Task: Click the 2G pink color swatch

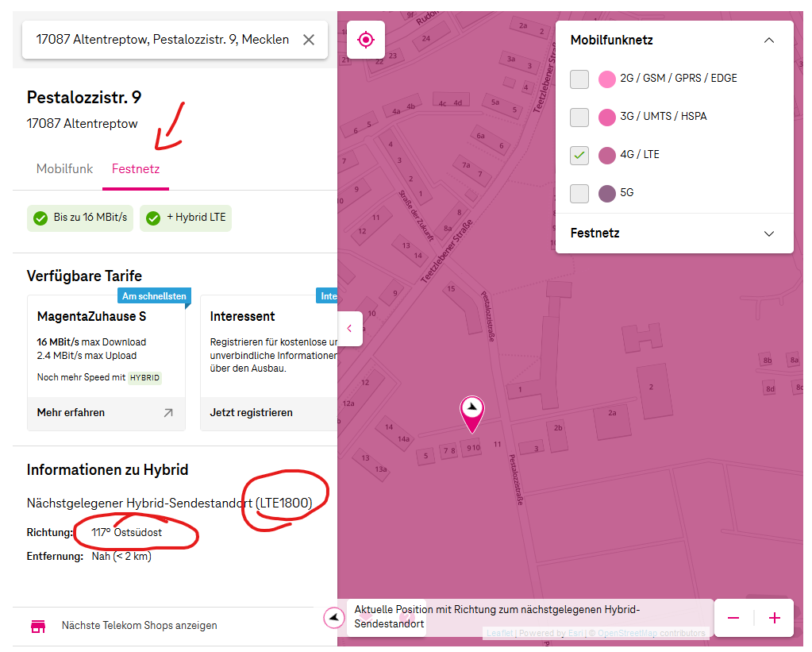Action: [x=607, y=79]
